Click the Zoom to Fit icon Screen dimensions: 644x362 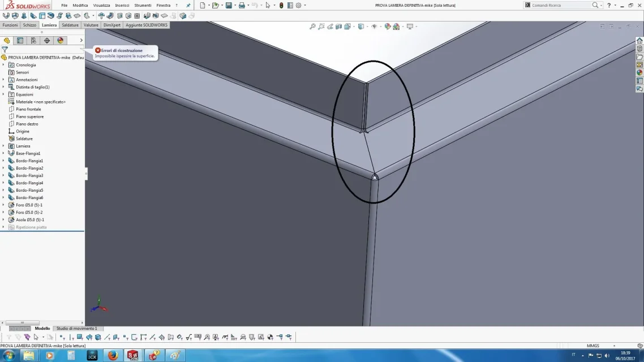click(x=312, y=26)
